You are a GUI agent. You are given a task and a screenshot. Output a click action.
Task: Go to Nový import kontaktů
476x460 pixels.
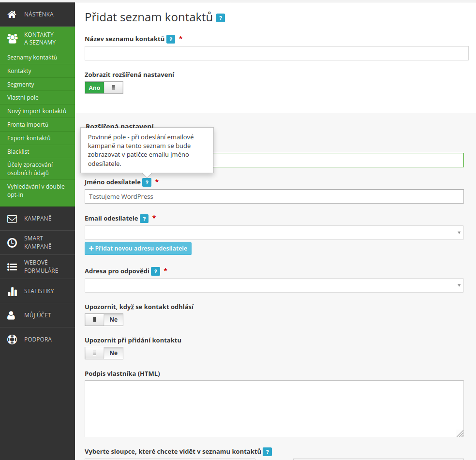click(37, 111)
